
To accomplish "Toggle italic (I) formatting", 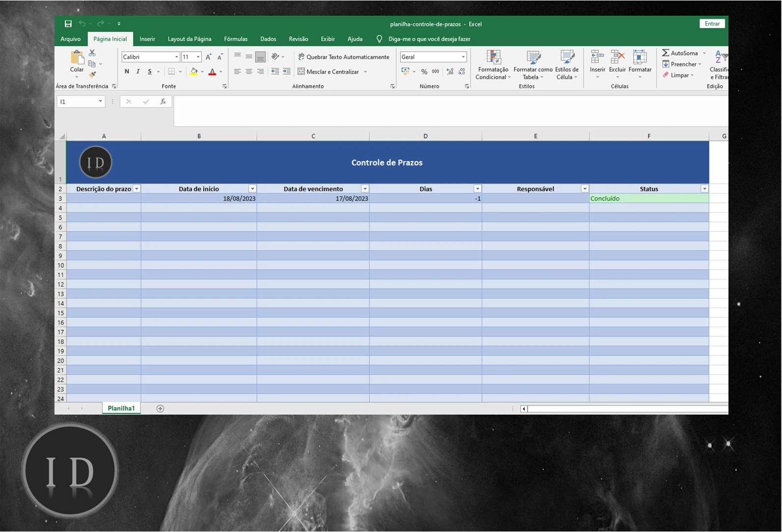I will 138,72.
